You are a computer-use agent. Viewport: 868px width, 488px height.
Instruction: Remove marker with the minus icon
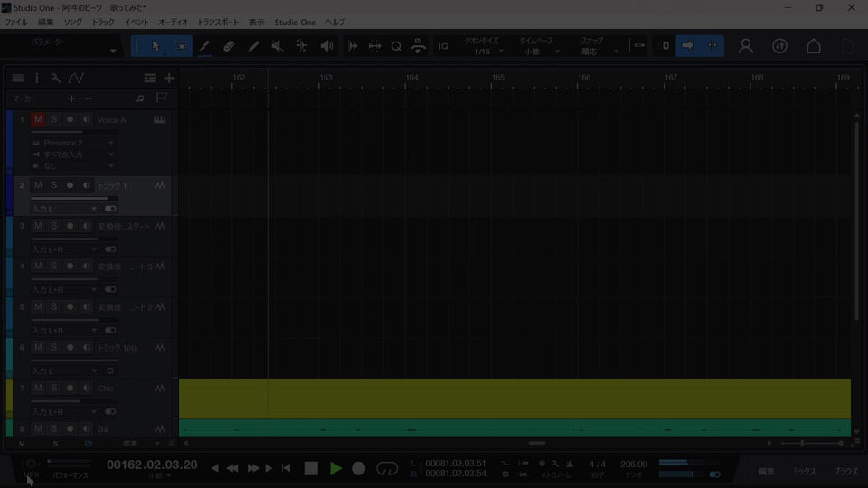click(x=89, y=99)
